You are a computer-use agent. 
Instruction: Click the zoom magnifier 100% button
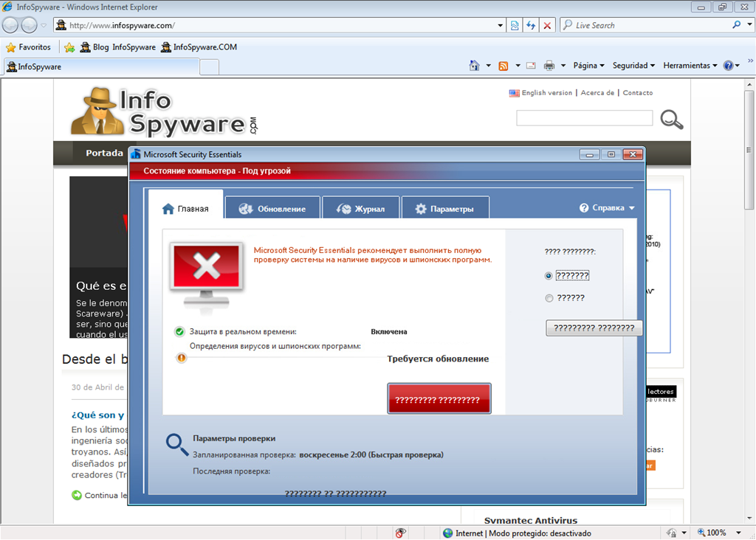(712, 533)
